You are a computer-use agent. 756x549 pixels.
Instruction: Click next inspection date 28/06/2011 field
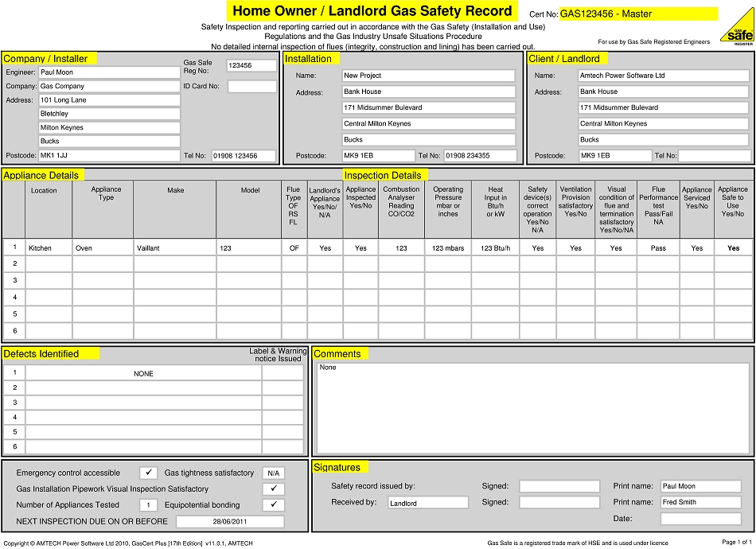tap(230, 521)
